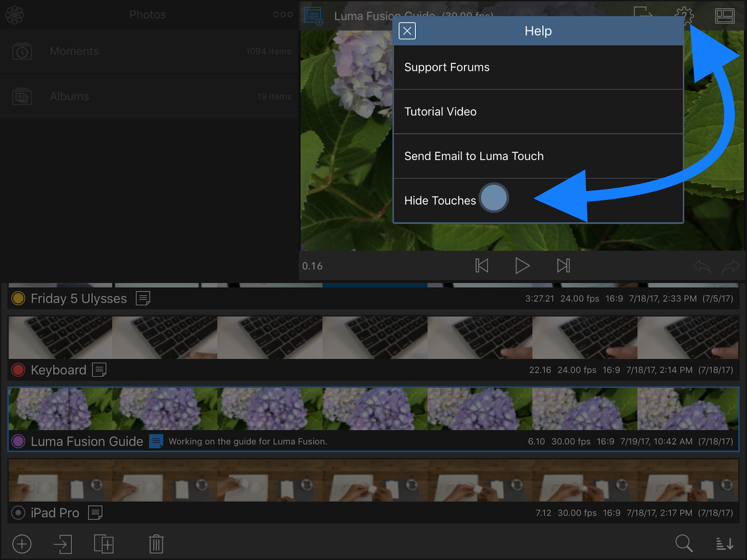Open notes for the Keyboard project
The width and height of the screenshot is (747, 560).
tap(100, 370)
